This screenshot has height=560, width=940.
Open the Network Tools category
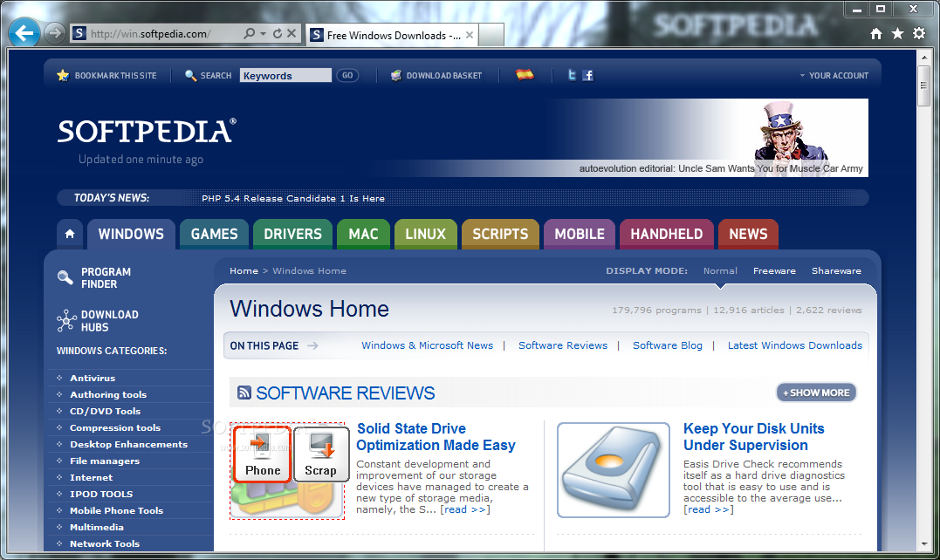(105, 543)
